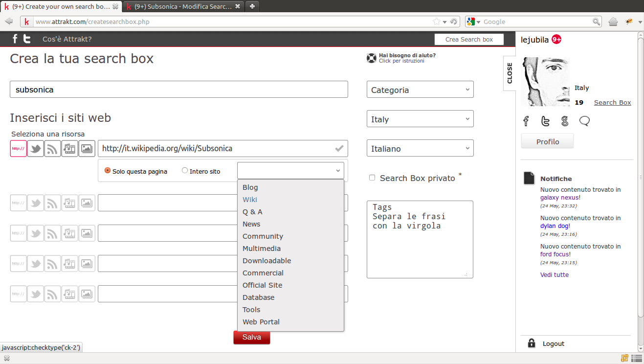The height and width of the screenshot is (364, 644).
Task: Click the Logout link
Action: tap(554, 343)
